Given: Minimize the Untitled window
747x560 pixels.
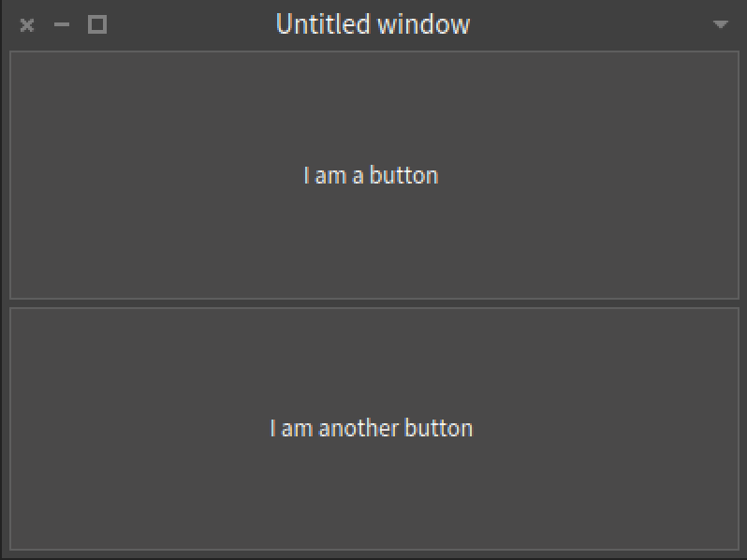Looking at the screenshot, I should 62,25.
